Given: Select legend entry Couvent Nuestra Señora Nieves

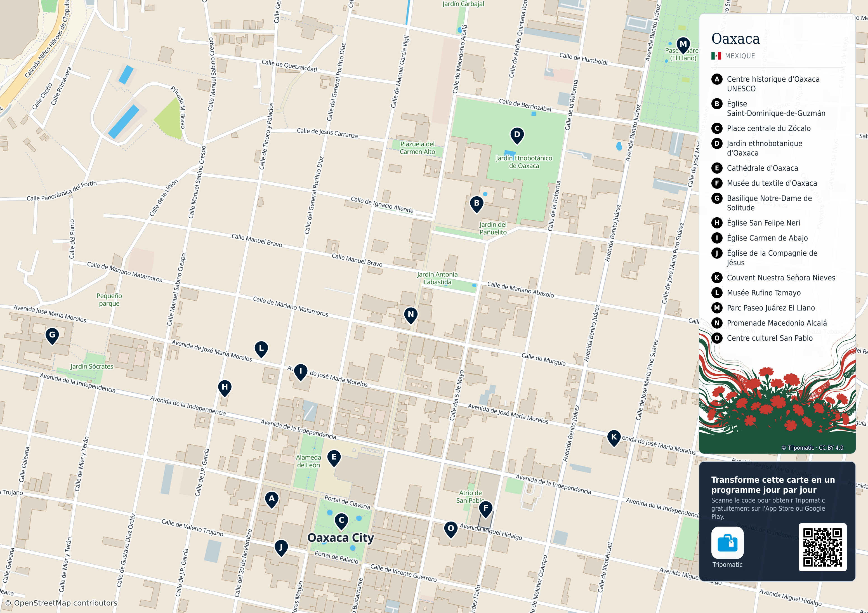Looking at the screenshot, I should (773, 278).
